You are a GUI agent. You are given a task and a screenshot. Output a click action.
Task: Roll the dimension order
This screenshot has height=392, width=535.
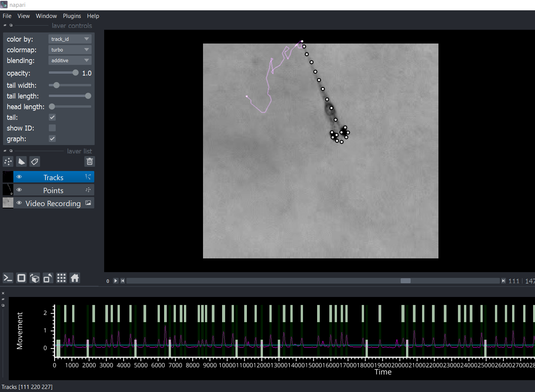(x=35, y=278)
